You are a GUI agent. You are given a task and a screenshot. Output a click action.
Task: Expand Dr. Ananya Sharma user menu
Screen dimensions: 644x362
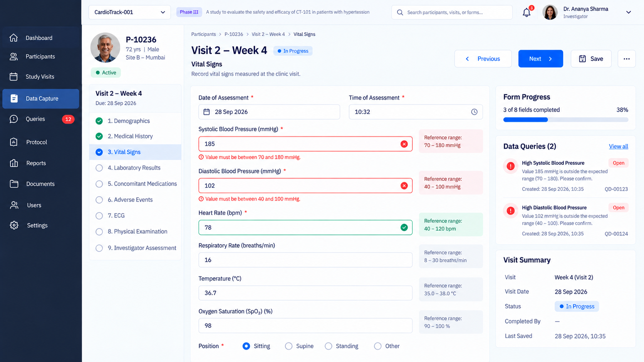628,12
